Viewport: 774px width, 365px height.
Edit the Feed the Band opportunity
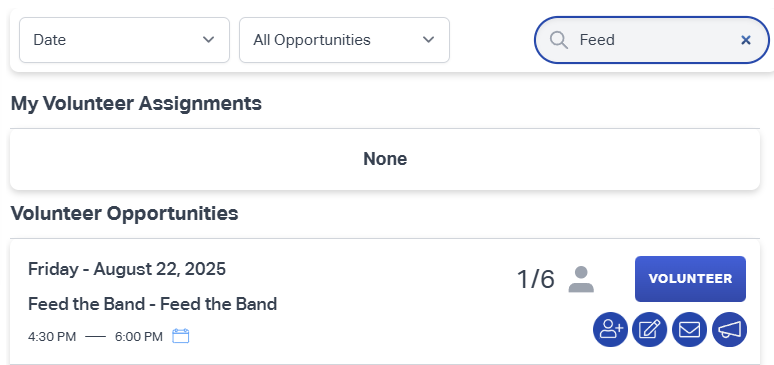650,329
